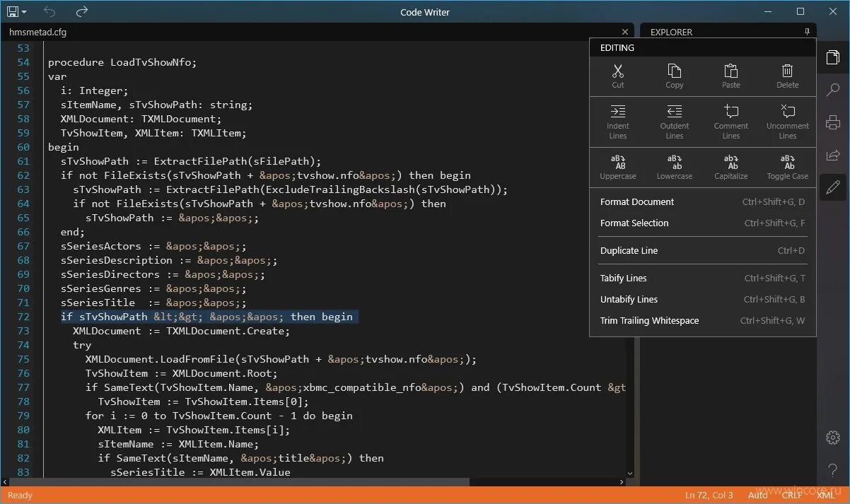Click 'sItemName := XMLItem.Name;' line
850x504 pixels.
point(178,444)
